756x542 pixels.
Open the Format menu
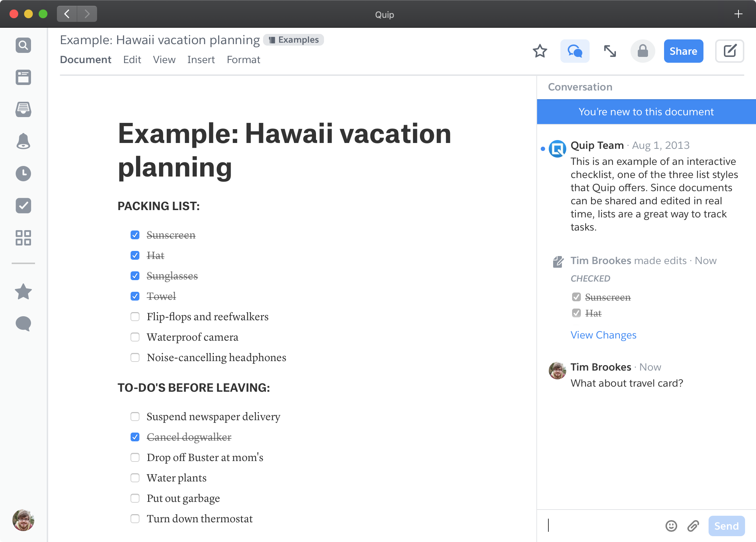[x=243, y=60]
